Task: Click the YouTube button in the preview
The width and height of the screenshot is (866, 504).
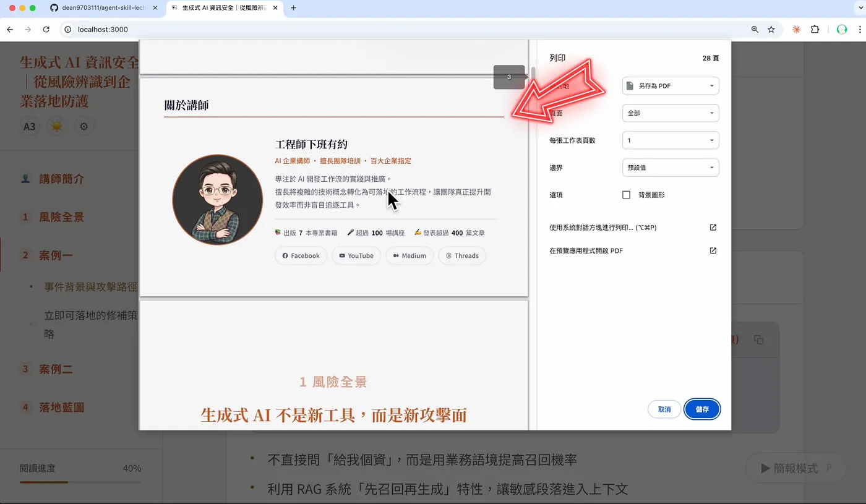Action: click(356, 255)
